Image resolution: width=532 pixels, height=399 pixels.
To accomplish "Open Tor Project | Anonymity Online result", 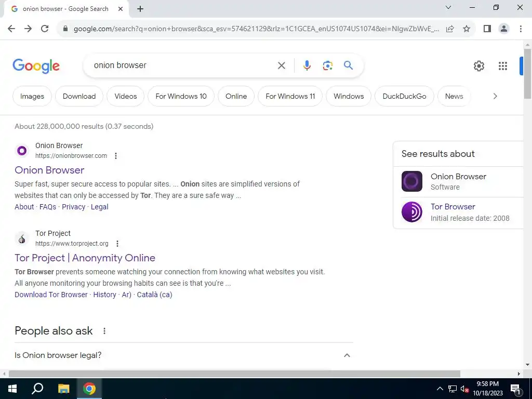I will (85, 258).
